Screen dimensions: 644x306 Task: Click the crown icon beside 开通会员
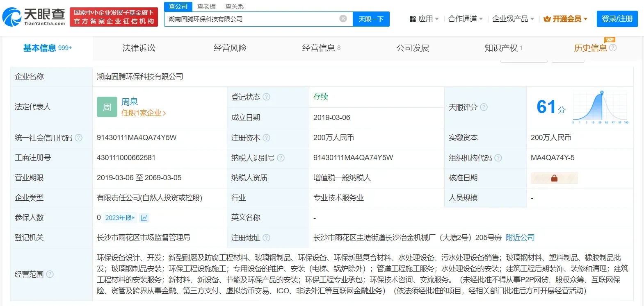coord(547,19)
